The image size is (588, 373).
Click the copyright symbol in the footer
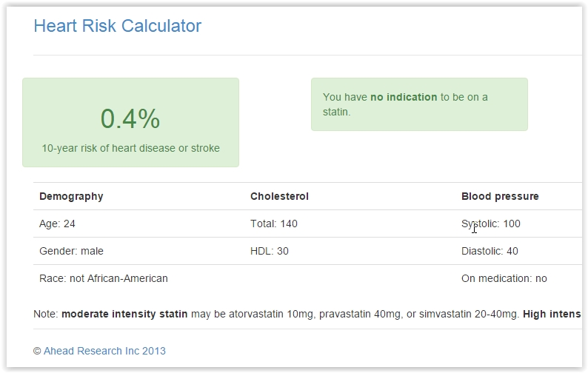coord(37,351)
